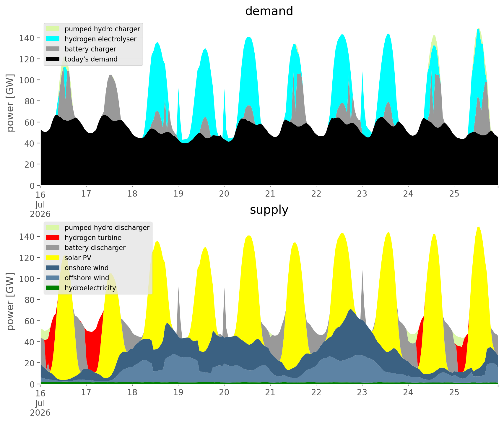Click the 20 tick label on demand chart
The image size is (504, 423).
tap(30, 164)
